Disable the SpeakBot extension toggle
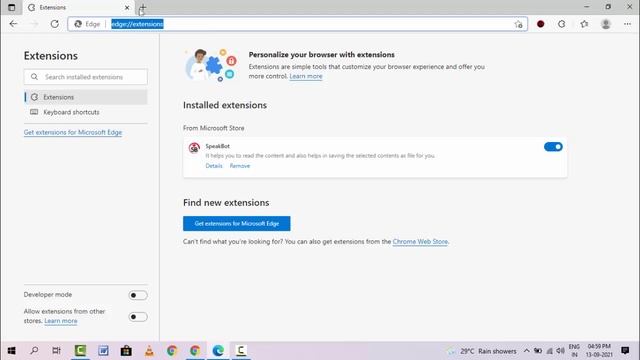The image size is (640, 360). click(553, 147)
